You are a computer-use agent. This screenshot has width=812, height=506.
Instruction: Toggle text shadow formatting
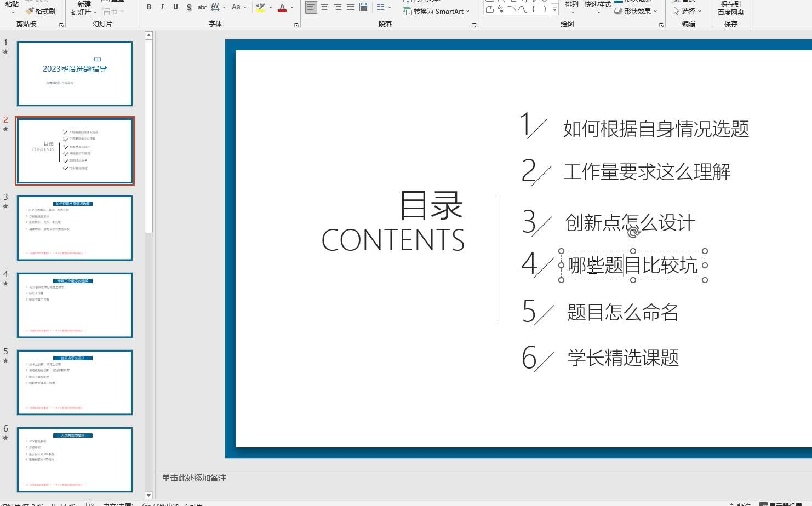click(189, 7)
